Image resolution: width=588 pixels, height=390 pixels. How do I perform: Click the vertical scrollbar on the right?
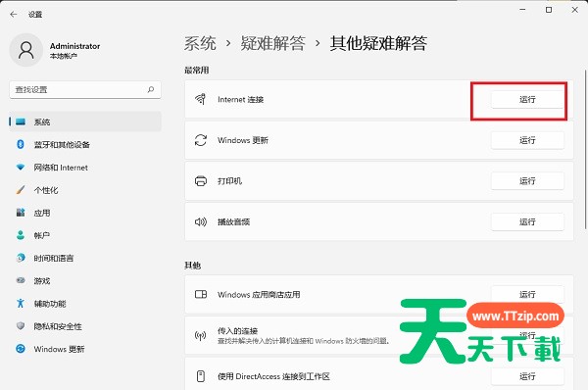585,149
